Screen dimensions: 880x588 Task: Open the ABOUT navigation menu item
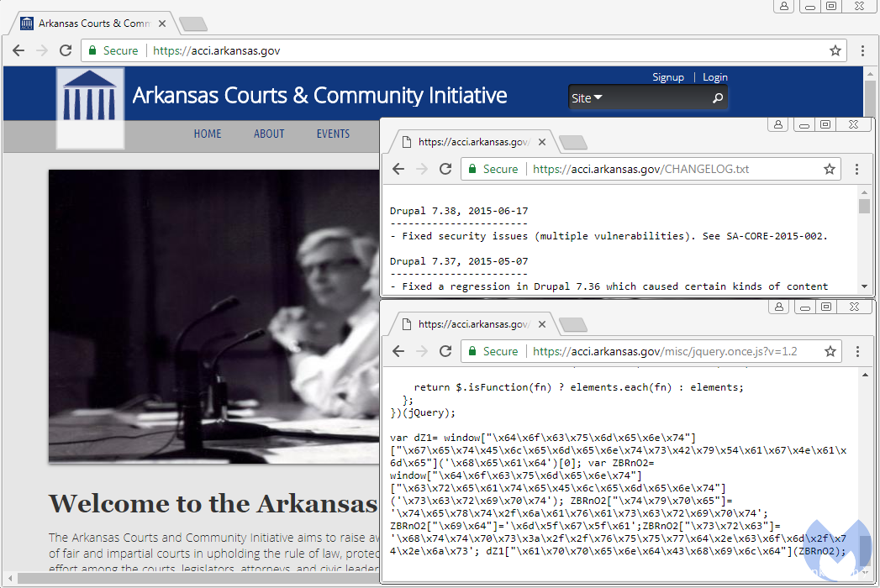point(269,134)
